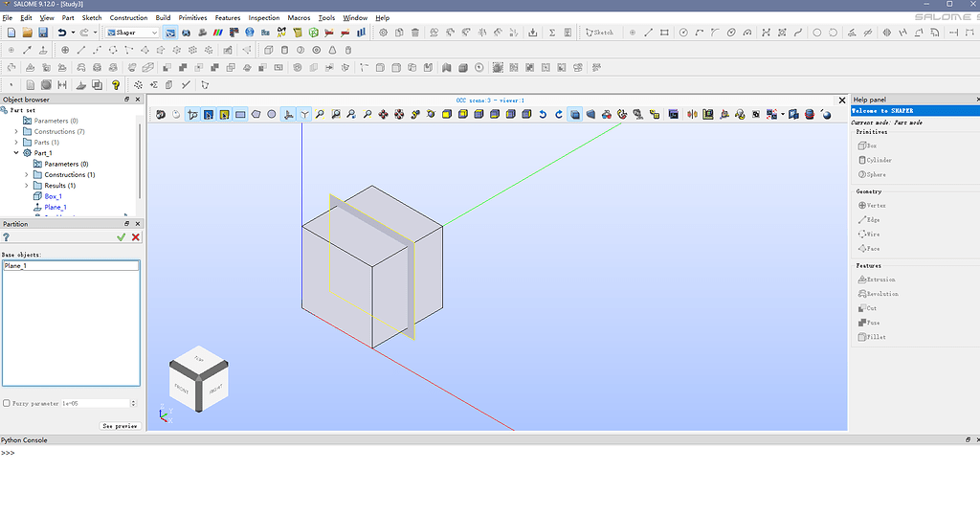Image resolution: width=980 pixels, height=515 pixels.
Task: Open the Inspection menu
Action: [264, 18]
